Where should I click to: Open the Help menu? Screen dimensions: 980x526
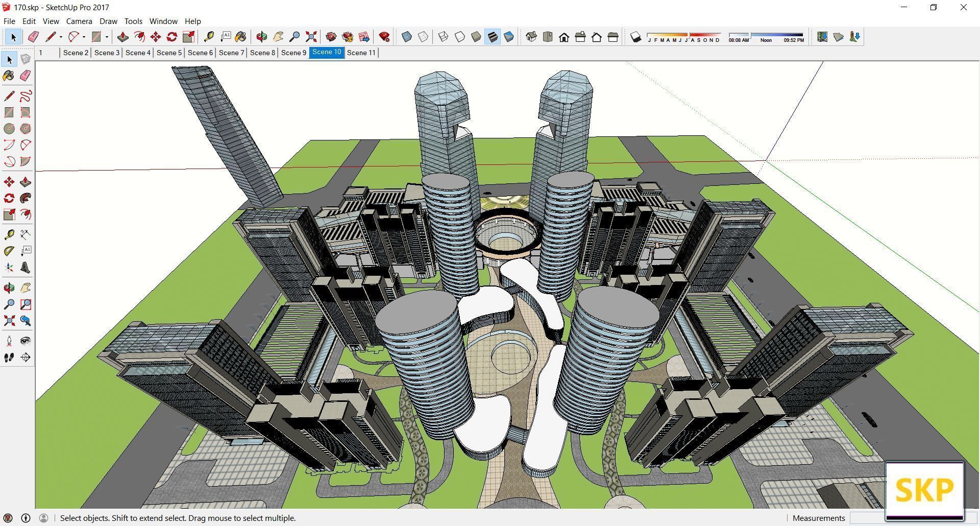click(192, 21)
